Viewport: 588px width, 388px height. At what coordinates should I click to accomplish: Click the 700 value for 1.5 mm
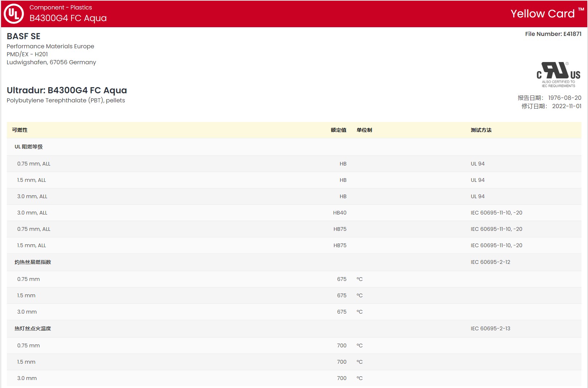click(342, 362)
